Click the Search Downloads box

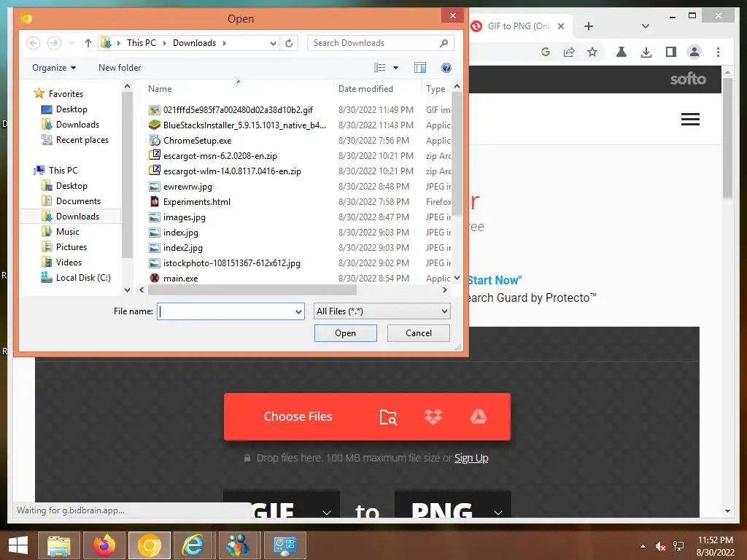374,43
